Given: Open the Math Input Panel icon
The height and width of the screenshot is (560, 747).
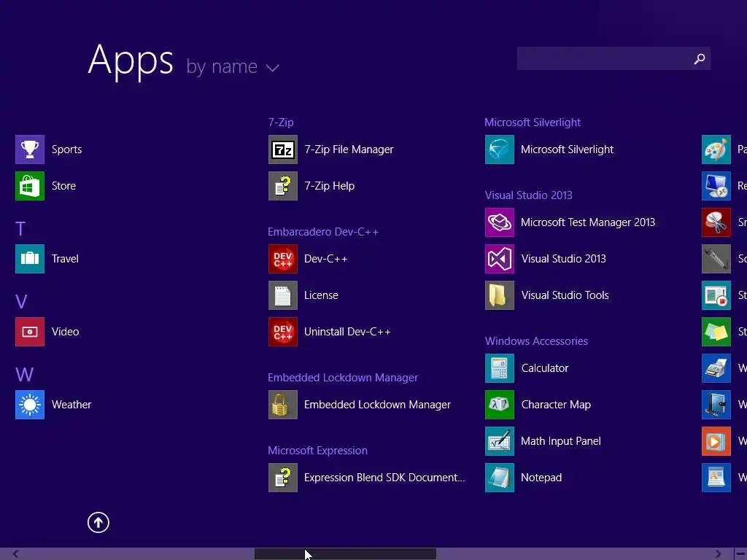Looking at the screenshot, I should (x=499, y=441).
